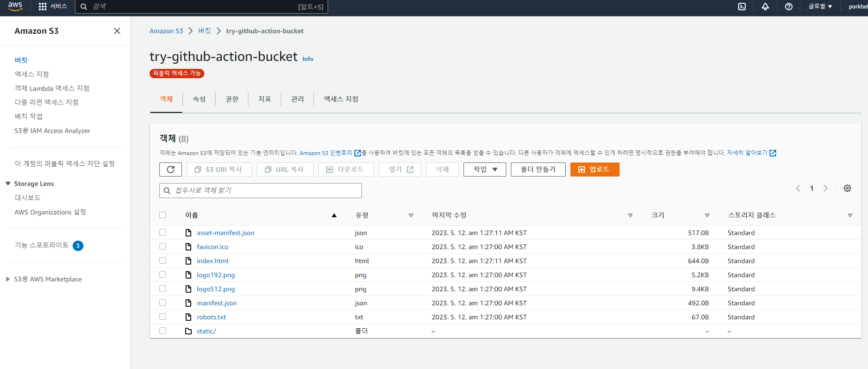This screenshot has height=369, width=868.
Task: Select all objects with header checkbox
Action: pyautogui.click(x=163, y=215)
